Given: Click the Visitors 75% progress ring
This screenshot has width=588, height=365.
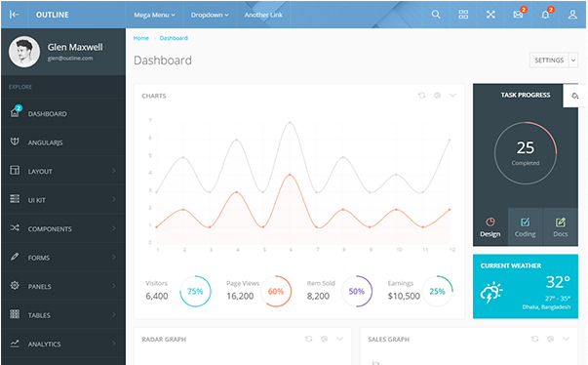Looking at the screenshot, I should point(195,291).
